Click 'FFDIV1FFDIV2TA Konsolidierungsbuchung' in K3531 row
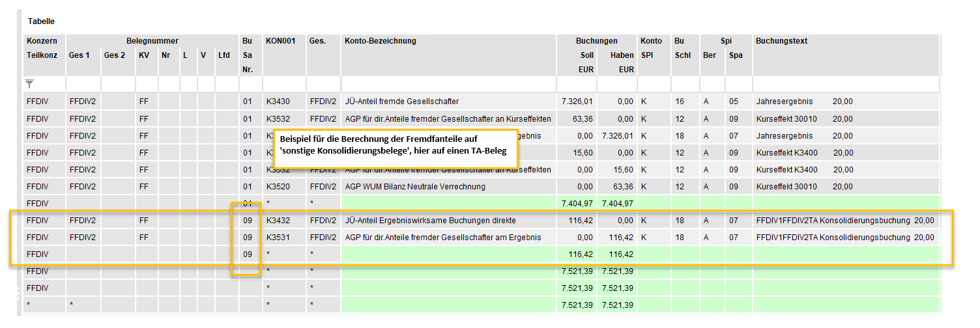 point(833,238)
